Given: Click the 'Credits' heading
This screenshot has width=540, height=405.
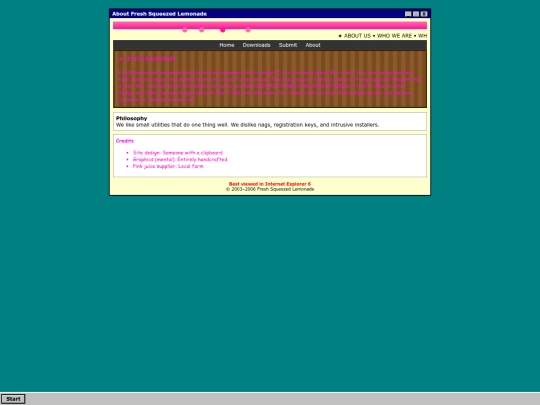Looking at the screenshot, I should click(125, 141).
